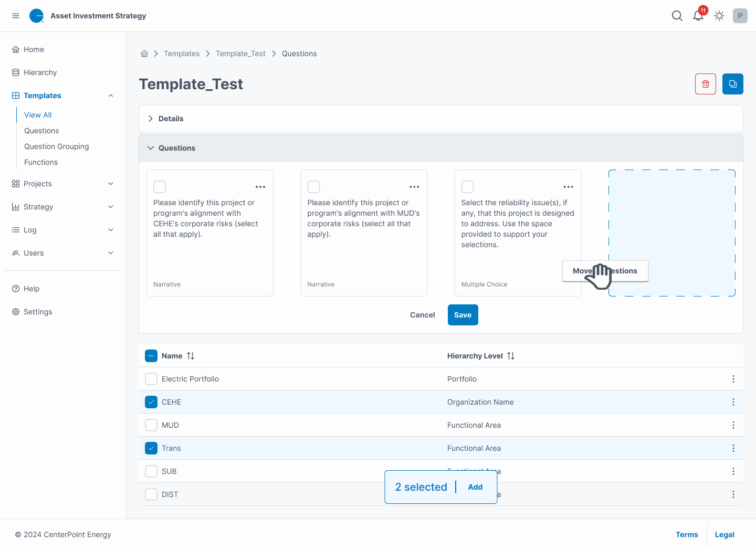
Task: Open row actions for CEHE
Action: 733,402
